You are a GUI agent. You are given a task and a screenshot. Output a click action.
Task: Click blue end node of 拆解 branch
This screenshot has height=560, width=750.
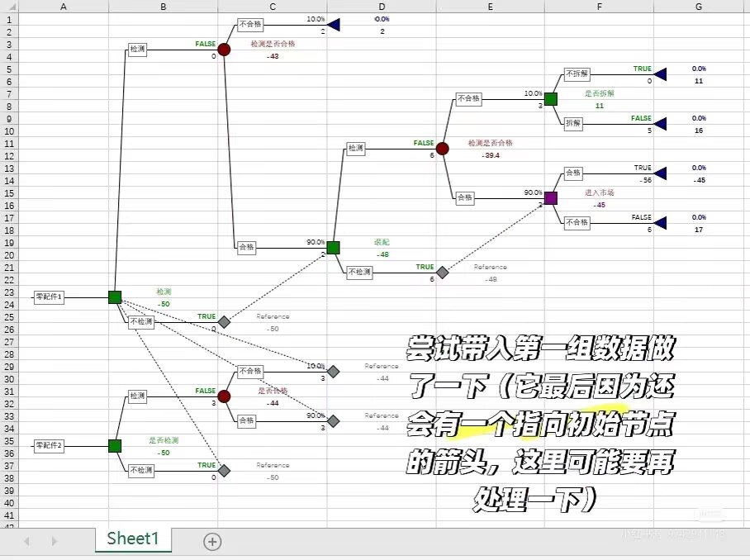(661, 124)
